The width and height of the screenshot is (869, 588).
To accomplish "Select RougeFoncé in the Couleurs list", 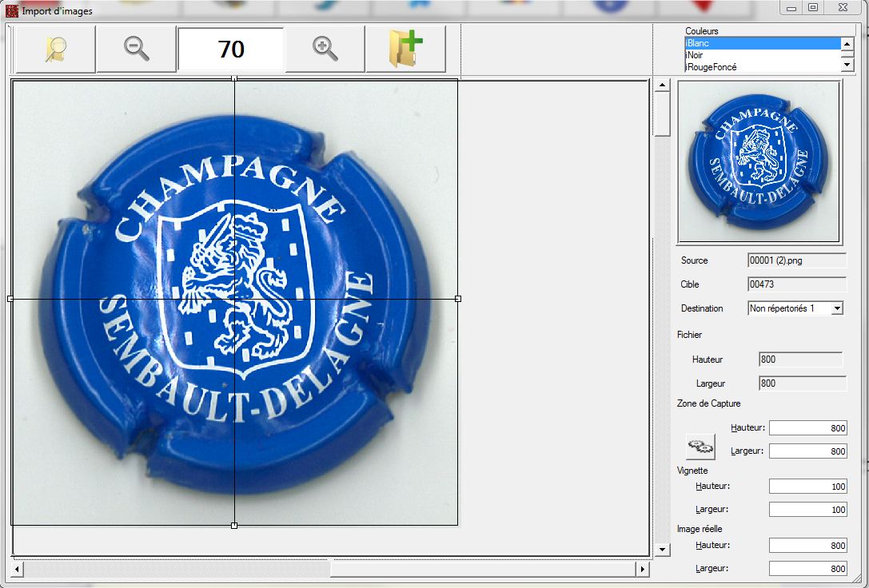I will [763, 67].
